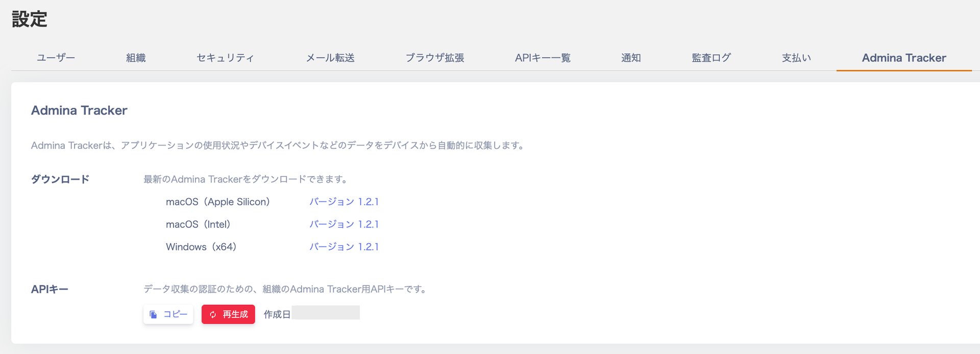Screen dimensions: 980x354
Task: Select the ブラウザ拡張 tab
Action: (x=435, y=58)
